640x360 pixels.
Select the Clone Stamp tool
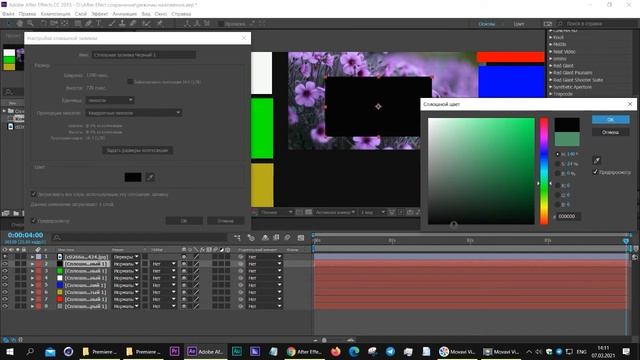122,24
